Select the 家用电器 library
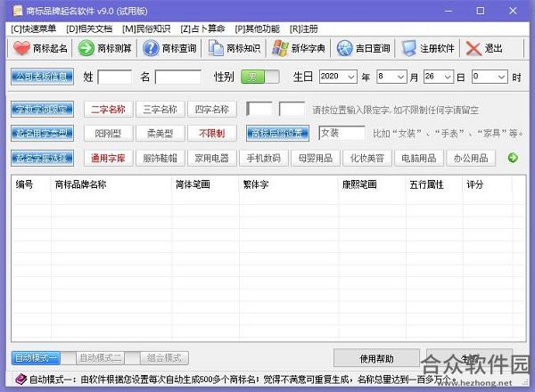 pyautogui.click(x=212, y=159)
